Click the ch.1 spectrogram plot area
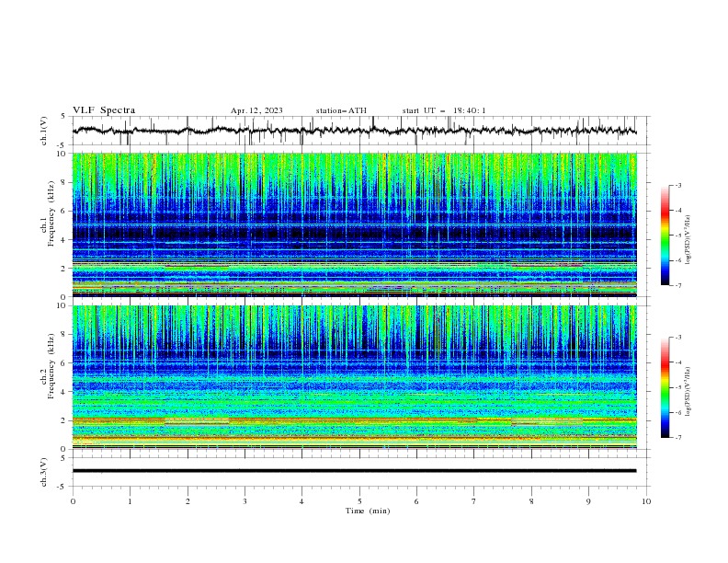728x563 pixels. point(354,224)
